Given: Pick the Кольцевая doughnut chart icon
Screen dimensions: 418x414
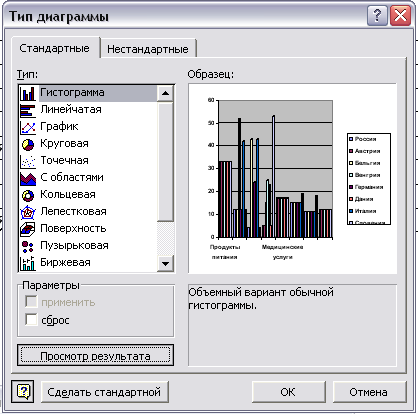Looking at the screenshot, I should 28,195.
